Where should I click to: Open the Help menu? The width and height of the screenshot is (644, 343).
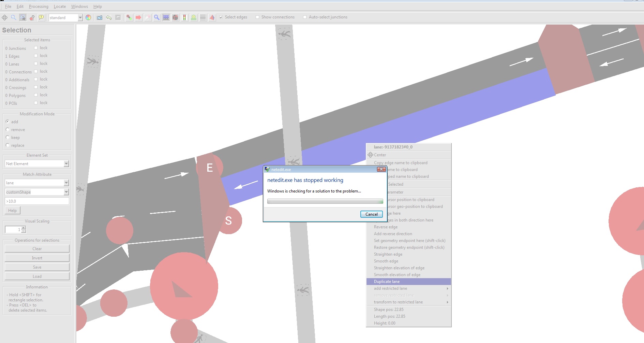point(98,6)
